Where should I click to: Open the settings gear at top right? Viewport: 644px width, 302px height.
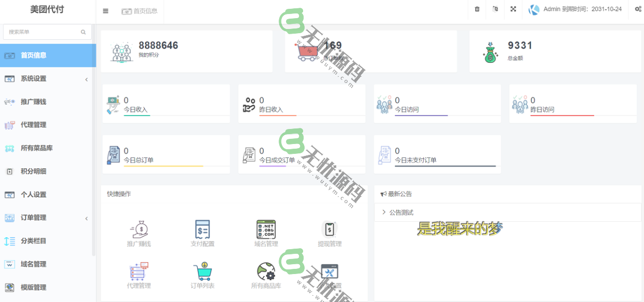click(638, 9)
